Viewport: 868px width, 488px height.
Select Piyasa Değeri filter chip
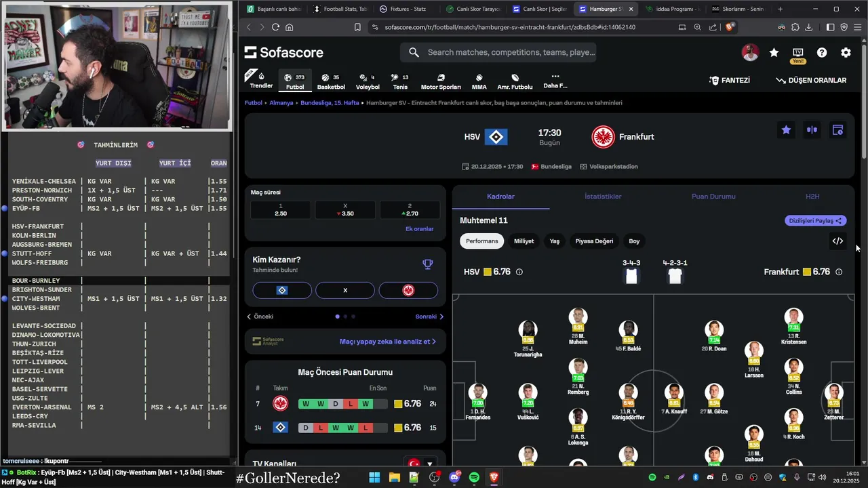(594, 241)
